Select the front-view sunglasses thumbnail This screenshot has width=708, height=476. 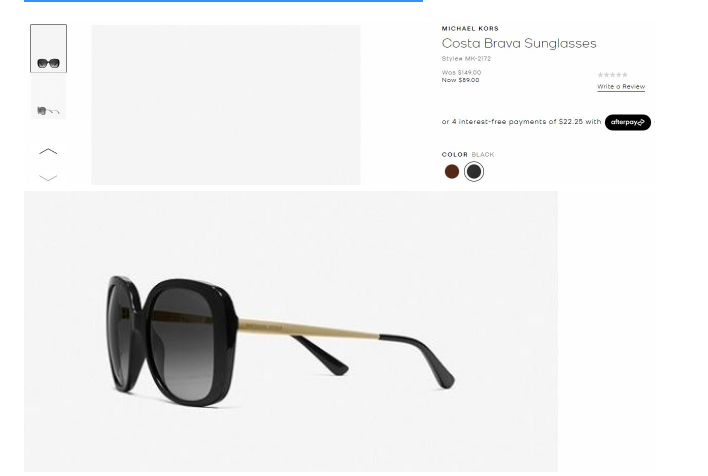tap(48, 48)
